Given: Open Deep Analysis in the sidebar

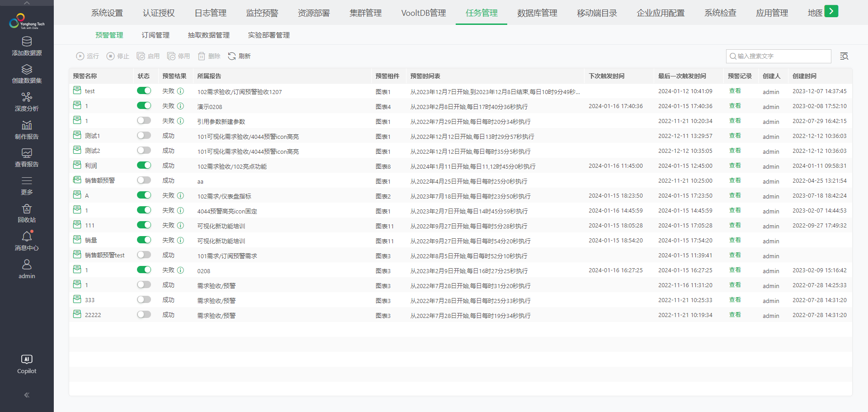Looking at the screenshot, I should click(27, 97).
